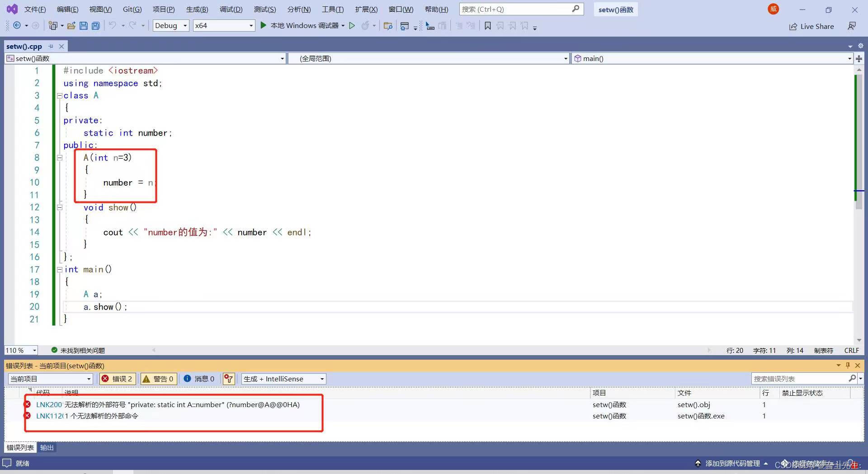The height and width of the screenshot is (474, 868).
Task: Close the setw().cpp tab
Action: [61, 46]
